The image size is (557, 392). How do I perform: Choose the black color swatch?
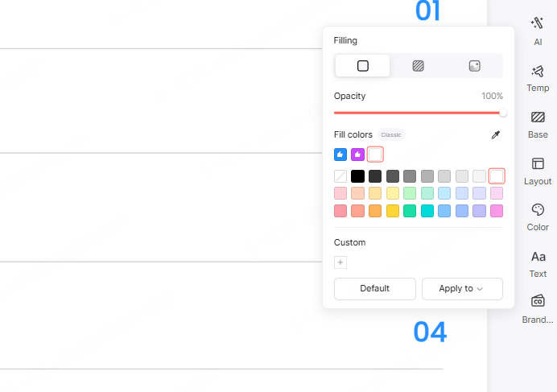357,175
